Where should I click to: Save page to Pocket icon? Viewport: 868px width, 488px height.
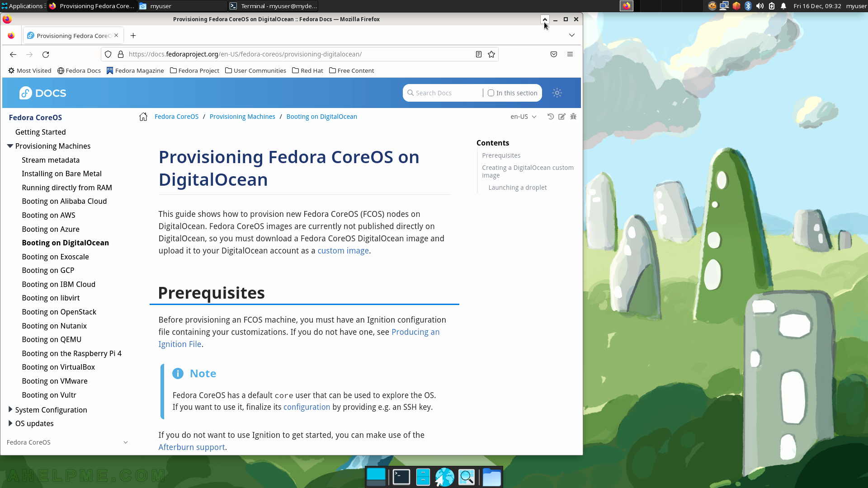click(554, 54)
